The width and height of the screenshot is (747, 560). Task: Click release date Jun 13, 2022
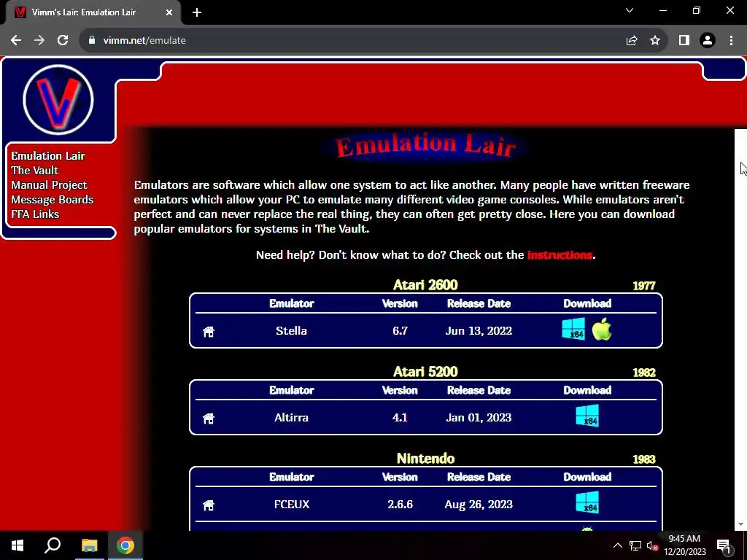pyautogui.click(x=479, y=330)
